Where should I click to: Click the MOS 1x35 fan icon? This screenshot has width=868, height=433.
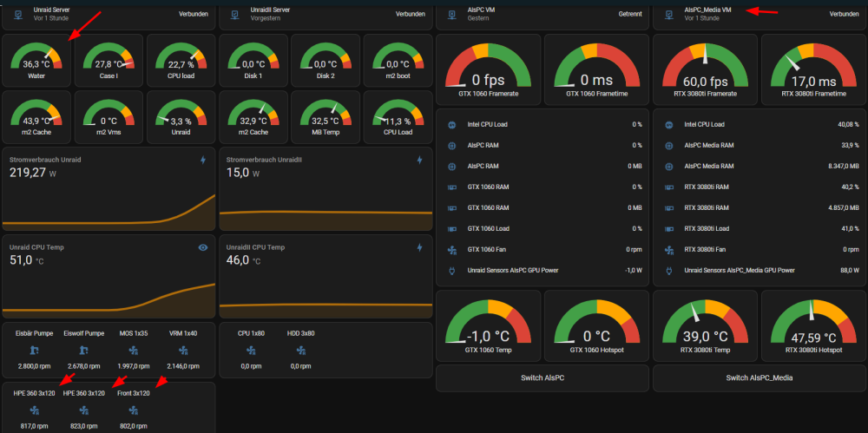134,350
